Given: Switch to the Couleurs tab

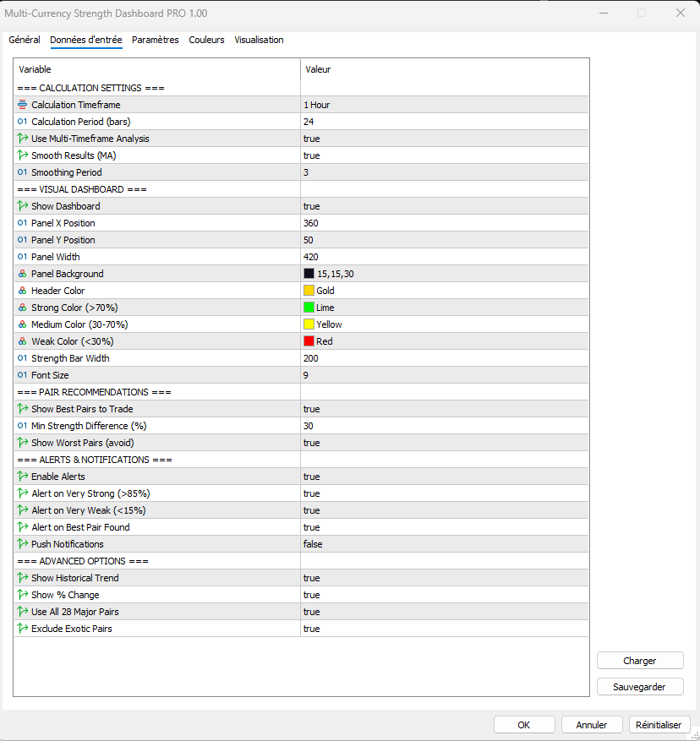Looking at the screenshot, I should [206, 40].
